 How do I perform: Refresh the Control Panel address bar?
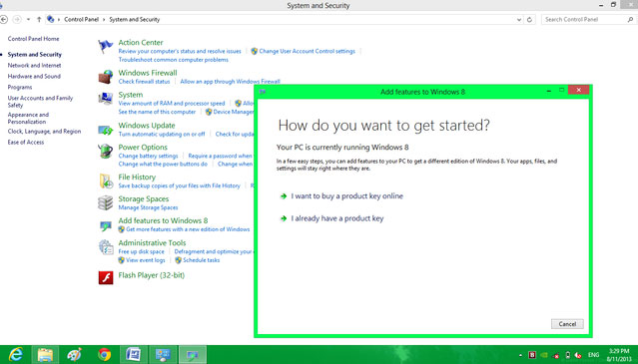point(529,20)
